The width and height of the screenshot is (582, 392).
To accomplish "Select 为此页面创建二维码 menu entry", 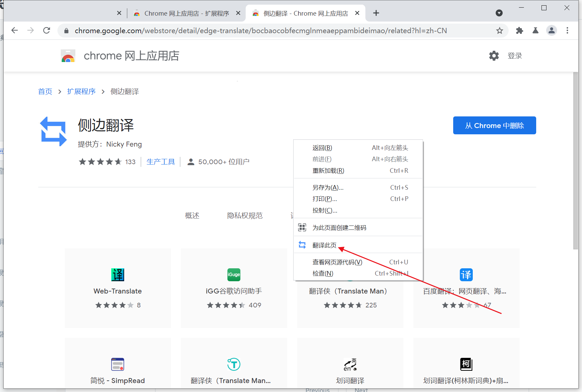I will point(358,228).
